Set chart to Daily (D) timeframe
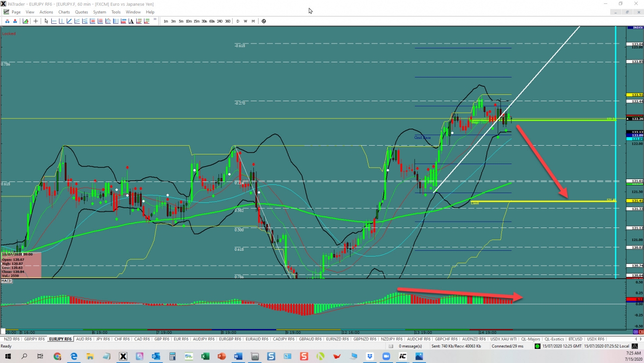The image size is (644, 363). [238, 21]
